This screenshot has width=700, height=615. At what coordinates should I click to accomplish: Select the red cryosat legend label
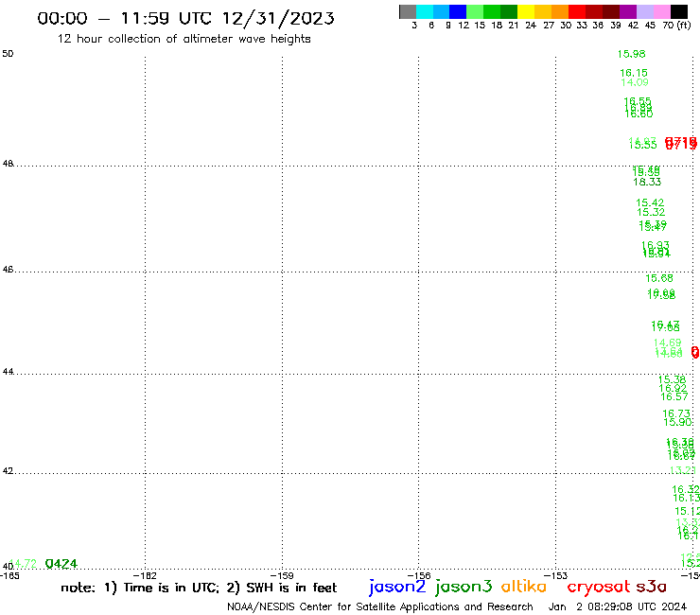pyautogui.click(x=599, y=587)
